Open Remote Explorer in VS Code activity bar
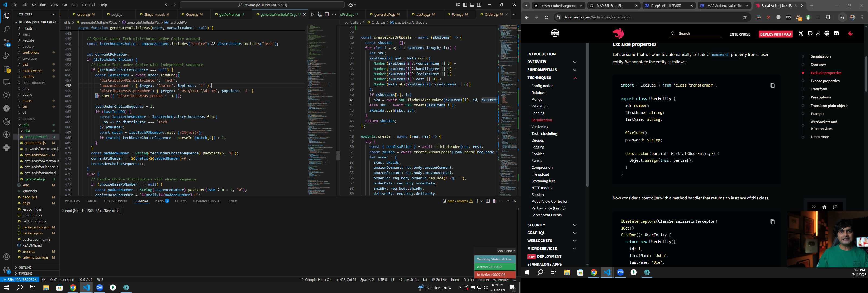 [x=7, y=82]
